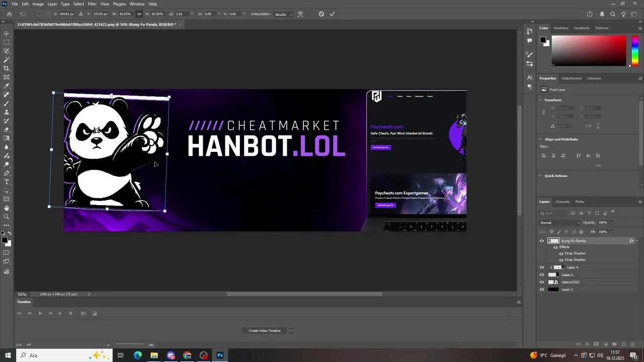The height and width of the screenshot is (362, 644).
Task: Click the delete layer trash icon
Action: click(632, 344)
